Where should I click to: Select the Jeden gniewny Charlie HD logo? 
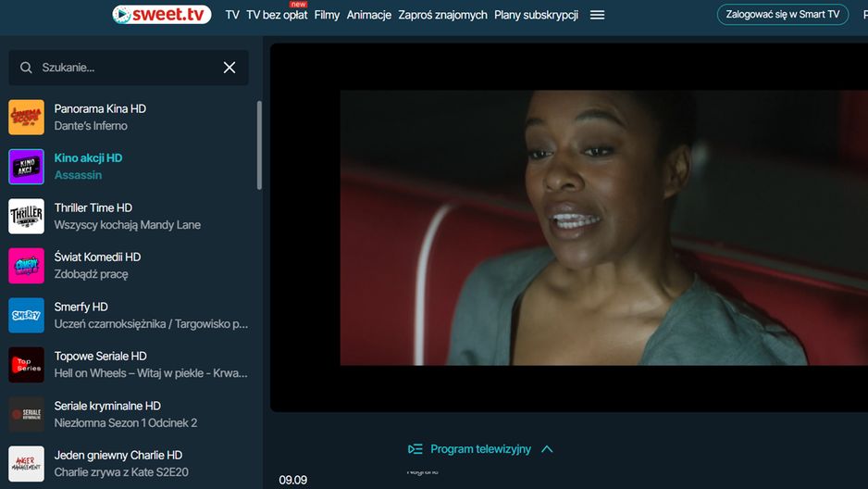point(26,463)
